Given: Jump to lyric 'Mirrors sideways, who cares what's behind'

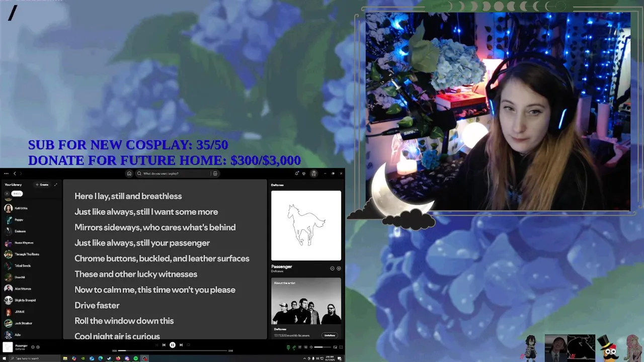Looking at the screenshot, I should point(155,227).
